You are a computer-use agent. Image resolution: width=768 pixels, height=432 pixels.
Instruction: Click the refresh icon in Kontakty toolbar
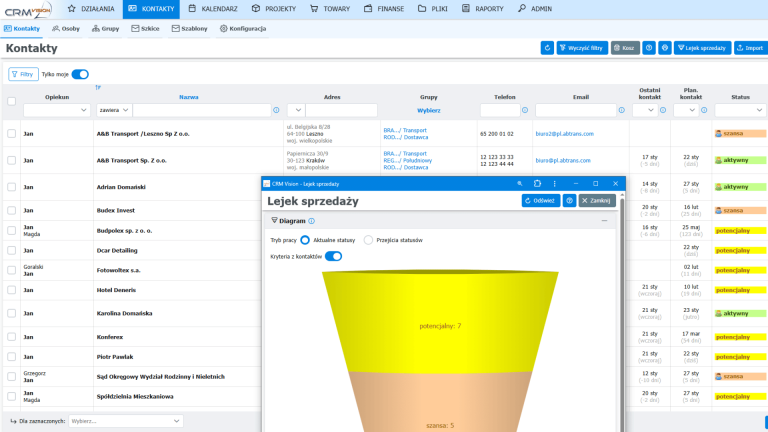tap(547, 48)
